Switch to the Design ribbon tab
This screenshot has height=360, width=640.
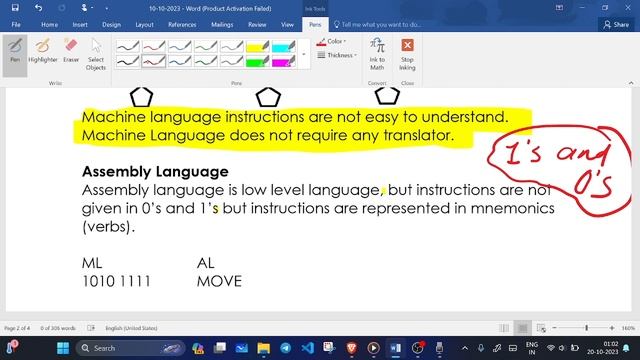[x=111, y=24]
